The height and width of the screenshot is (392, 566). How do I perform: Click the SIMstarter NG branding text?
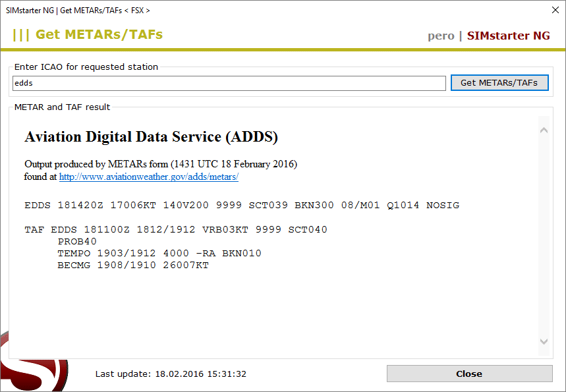(508, 36)
